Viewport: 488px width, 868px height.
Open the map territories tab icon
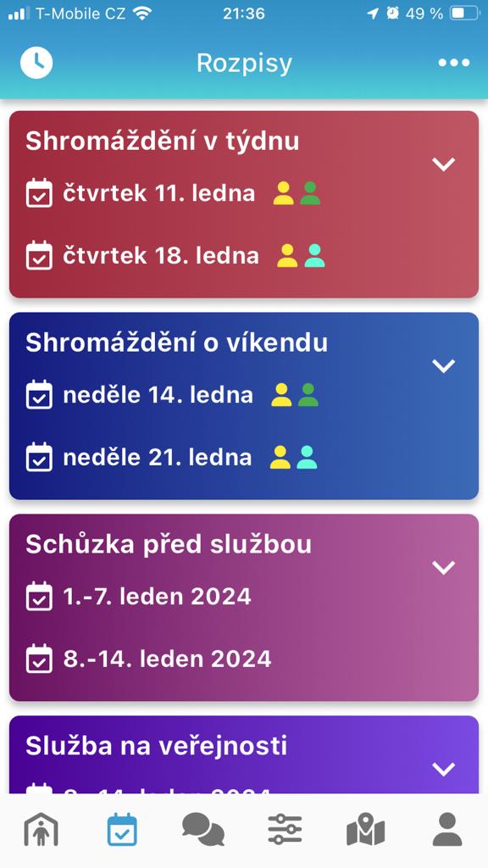[x=366, y=829]
